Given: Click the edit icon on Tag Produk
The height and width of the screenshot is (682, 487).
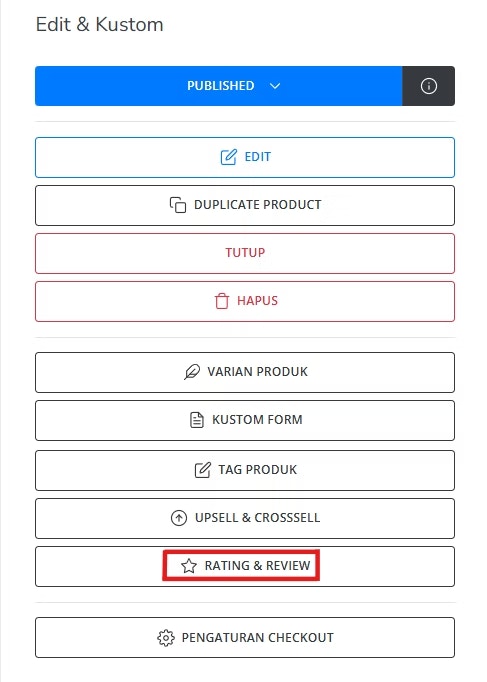Looking at the screenshot, I should point(203,470).
